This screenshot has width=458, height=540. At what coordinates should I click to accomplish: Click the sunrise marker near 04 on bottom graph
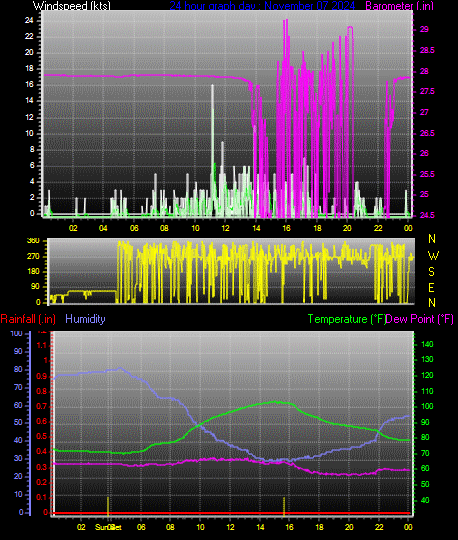[x=108, y=506]
